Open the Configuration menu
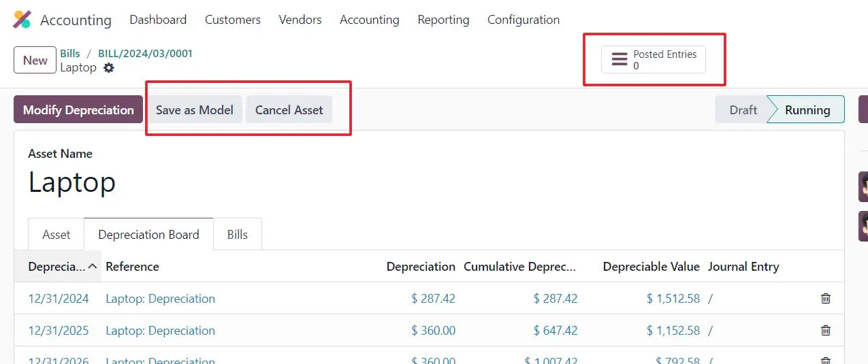 [523, 20]
